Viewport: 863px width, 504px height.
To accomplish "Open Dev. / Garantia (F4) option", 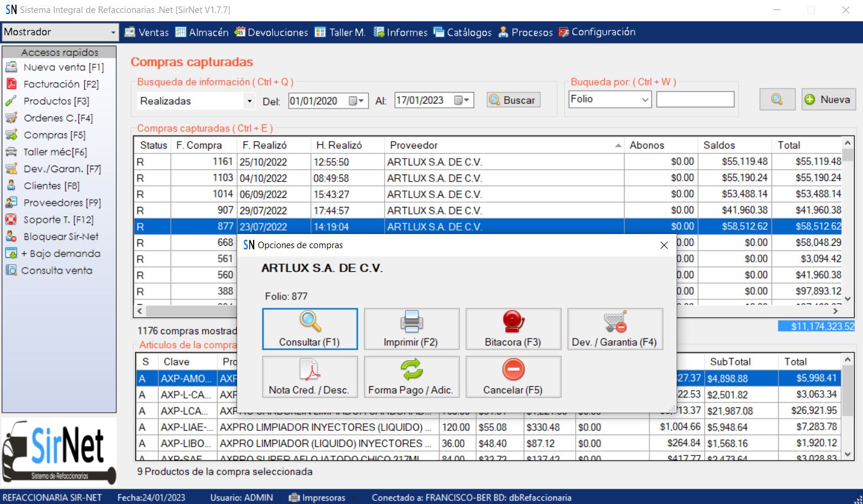I will coord(615,329).
